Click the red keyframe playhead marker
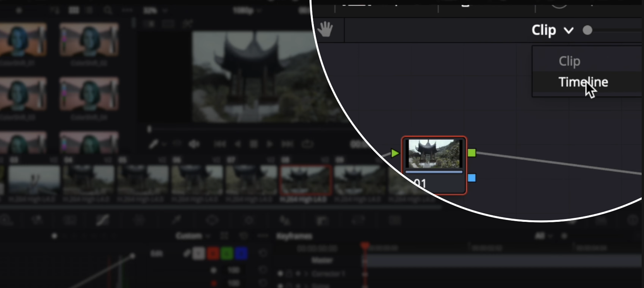Viewport: 644px width, 288px height. tap(365, 245)
